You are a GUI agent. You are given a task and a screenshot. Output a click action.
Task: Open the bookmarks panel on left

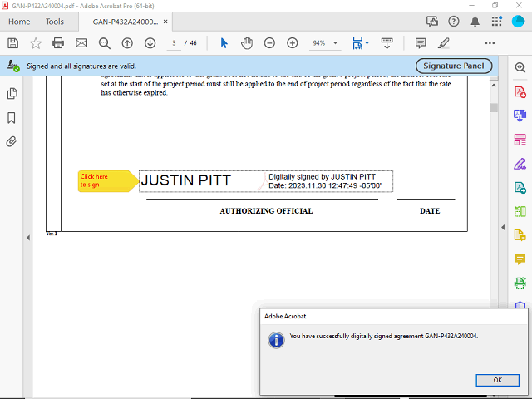[x=12, y=117]
